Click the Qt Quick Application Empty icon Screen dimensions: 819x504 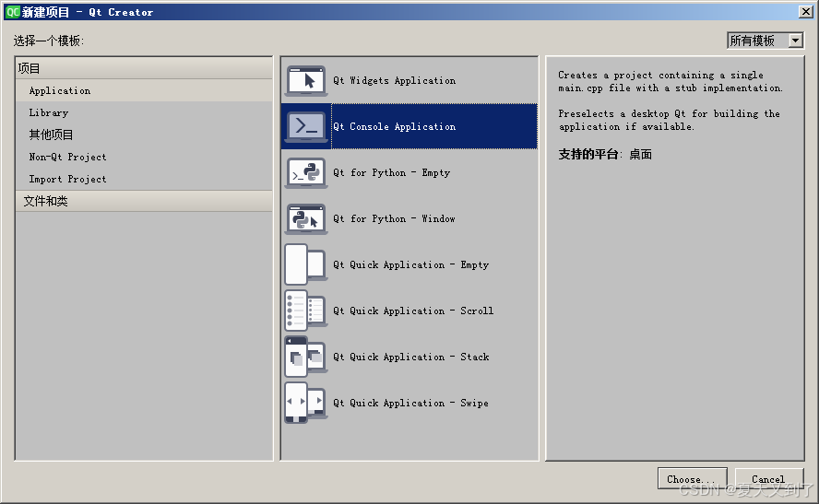[306, 264]
